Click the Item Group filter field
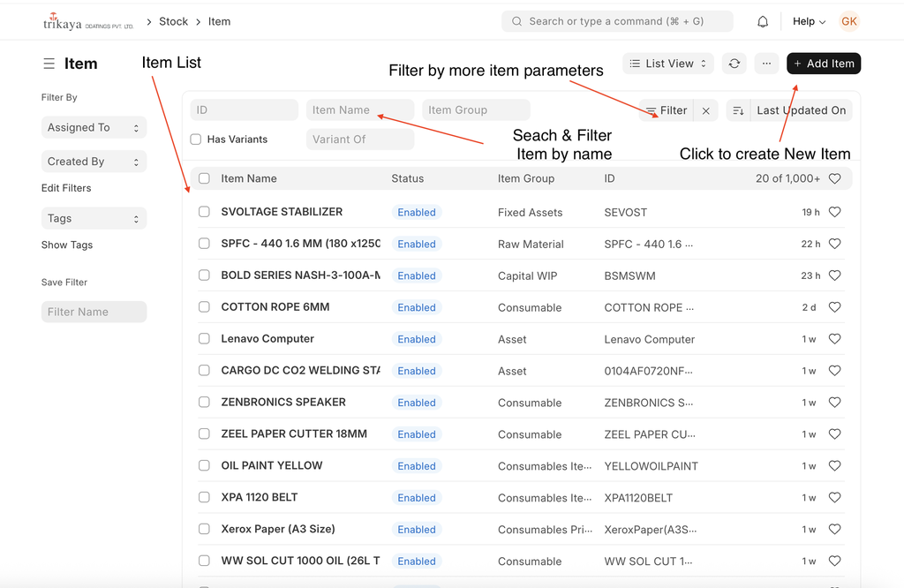Image resolution: width=904 pixels, height=588 pixels. [x=476, y=110]
